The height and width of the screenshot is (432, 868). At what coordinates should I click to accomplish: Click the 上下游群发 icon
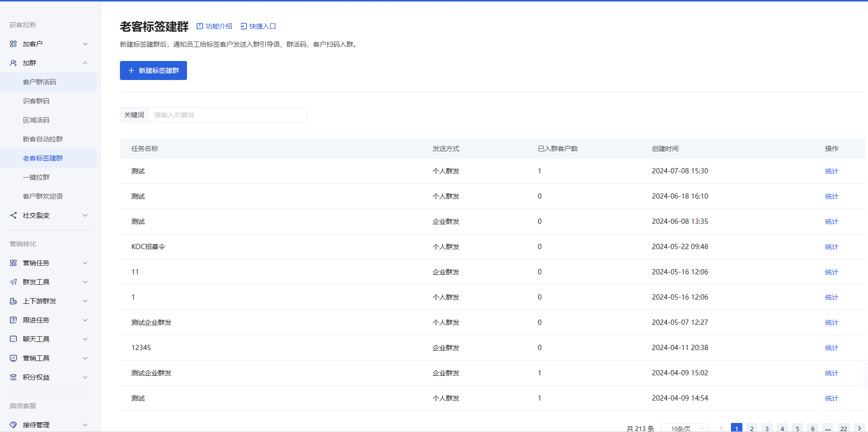coord(13,301)
